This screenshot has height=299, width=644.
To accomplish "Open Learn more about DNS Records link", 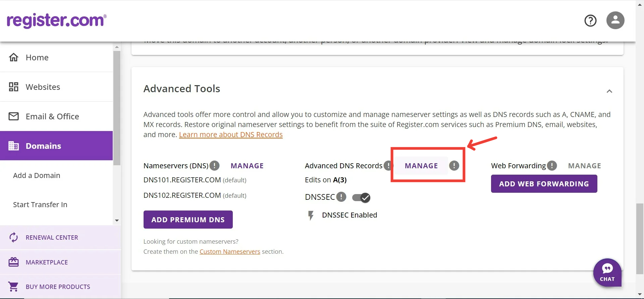I will (231, 134).
